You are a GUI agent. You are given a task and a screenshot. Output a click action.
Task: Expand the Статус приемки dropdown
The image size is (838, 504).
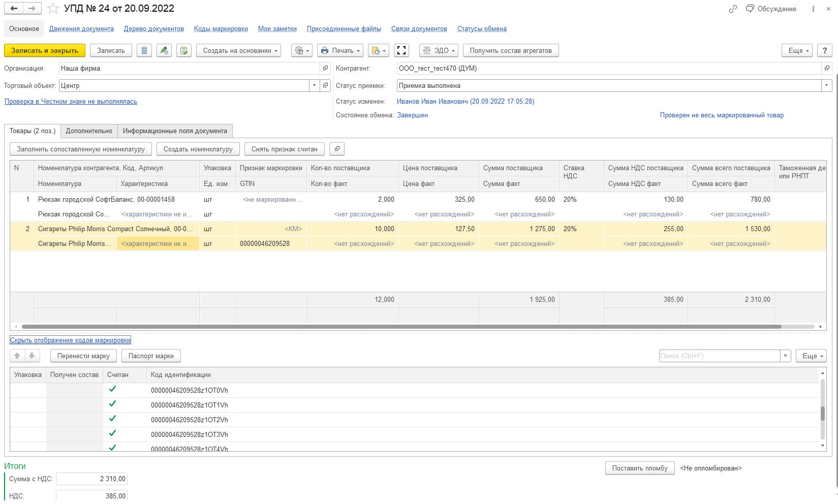coord(827,85)
